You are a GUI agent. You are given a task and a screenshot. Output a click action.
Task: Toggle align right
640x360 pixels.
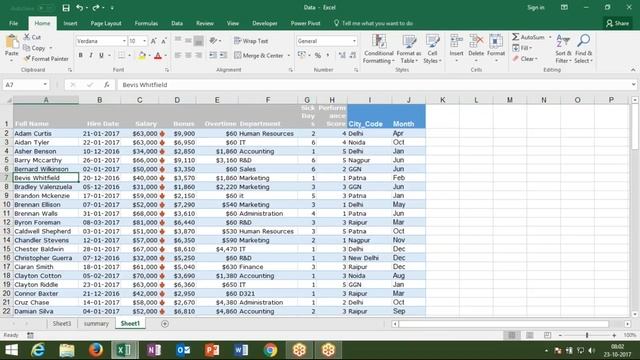coord(198,55)
